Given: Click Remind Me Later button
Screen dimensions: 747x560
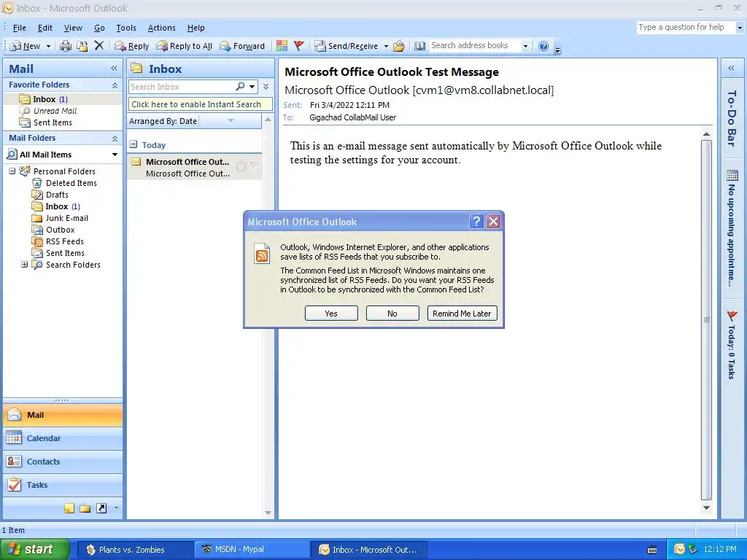Looking at the screenshot, I should click(x=462, y=314).
